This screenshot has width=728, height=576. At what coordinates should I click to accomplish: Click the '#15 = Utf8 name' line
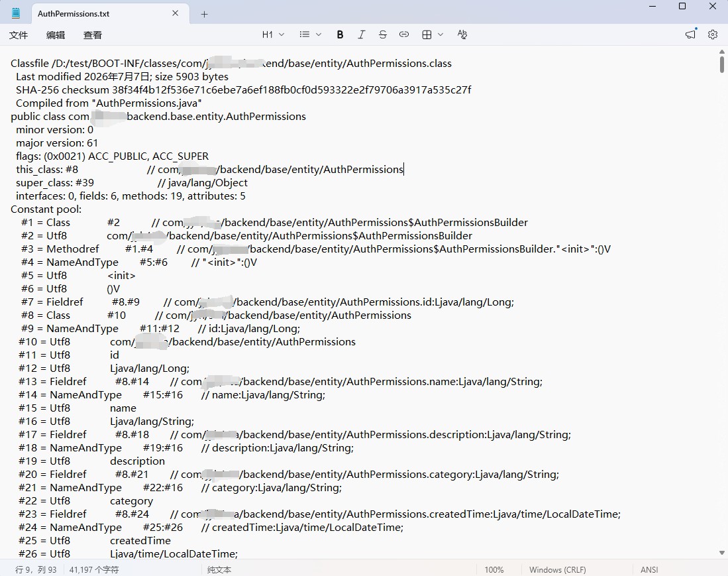coord(78,408)
